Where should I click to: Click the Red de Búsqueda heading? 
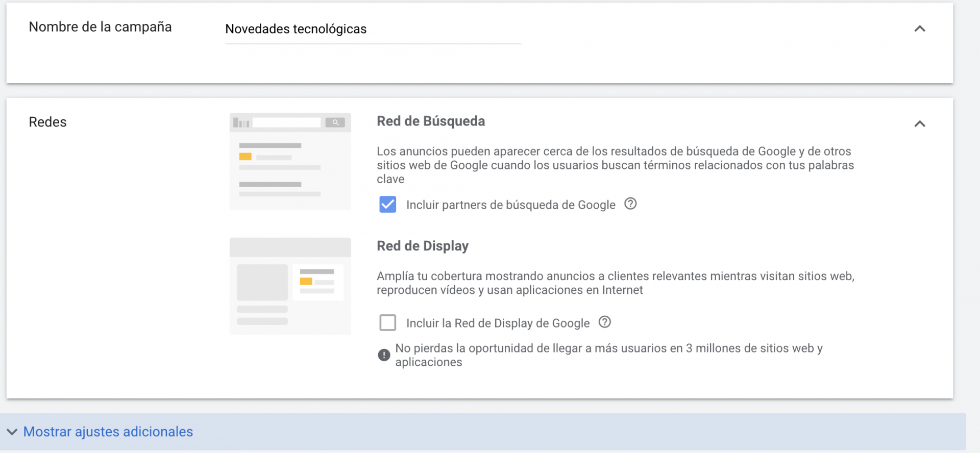click(x=431, y=121)
